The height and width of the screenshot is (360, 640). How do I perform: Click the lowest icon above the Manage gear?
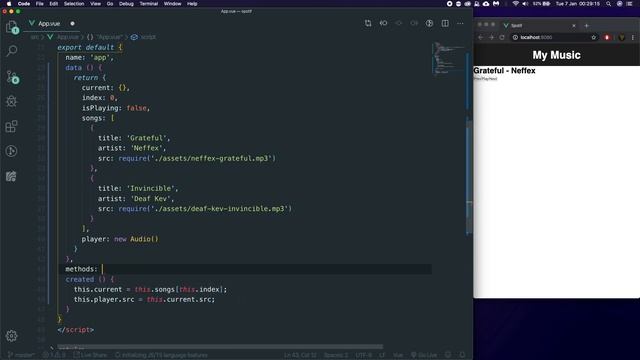point(11,176)
